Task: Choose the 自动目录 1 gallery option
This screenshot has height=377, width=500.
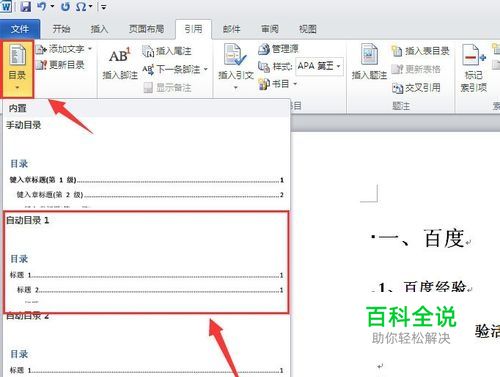Action: point(147,262)
